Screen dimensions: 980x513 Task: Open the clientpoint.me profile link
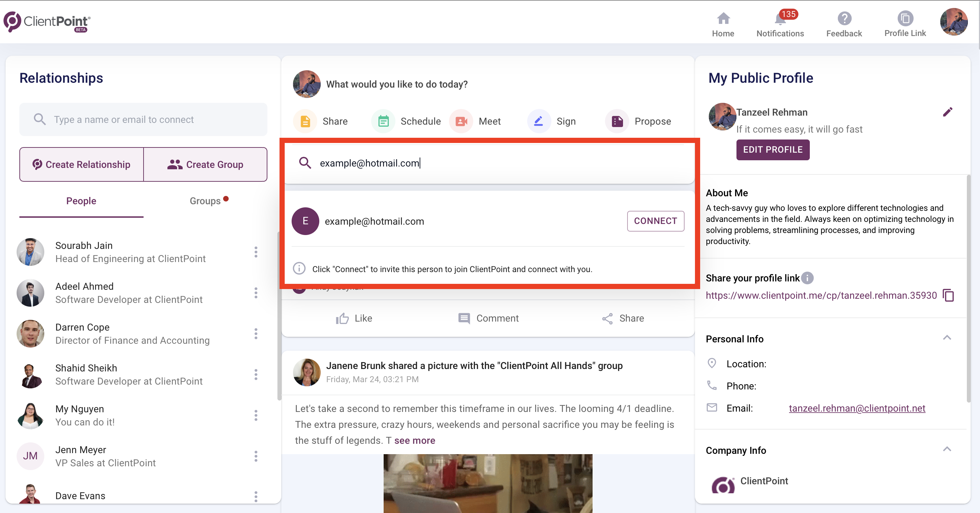pos(821,295)
